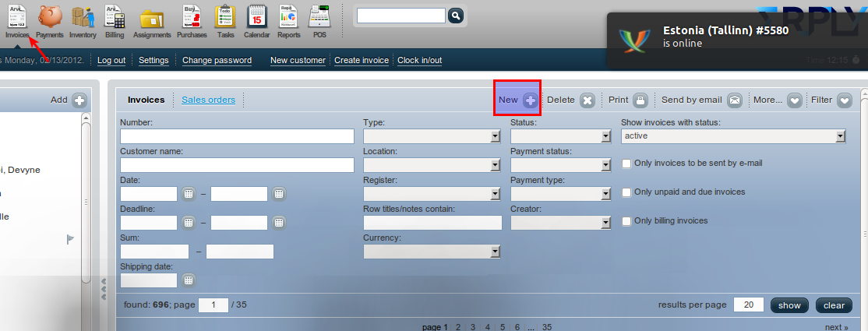Click the clear button

[834, 305]
